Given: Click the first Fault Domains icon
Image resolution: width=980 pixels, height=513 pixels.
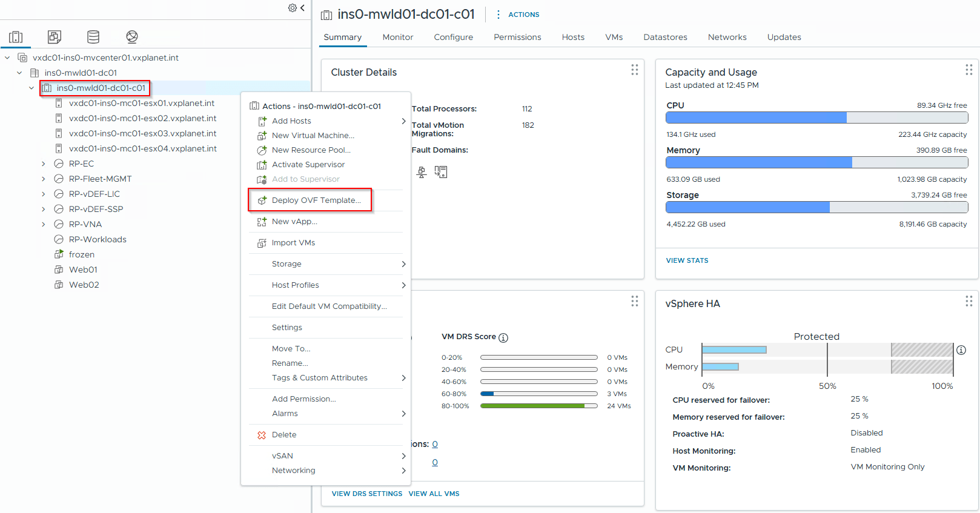Looking at the screenshot, I should click(x=422, y=173).
